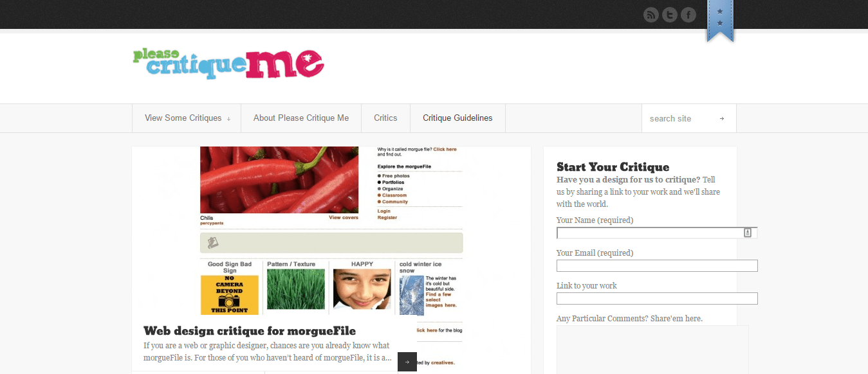
Task: Click the blue starred ribbon bookmark
Action: tap(720, 19)
